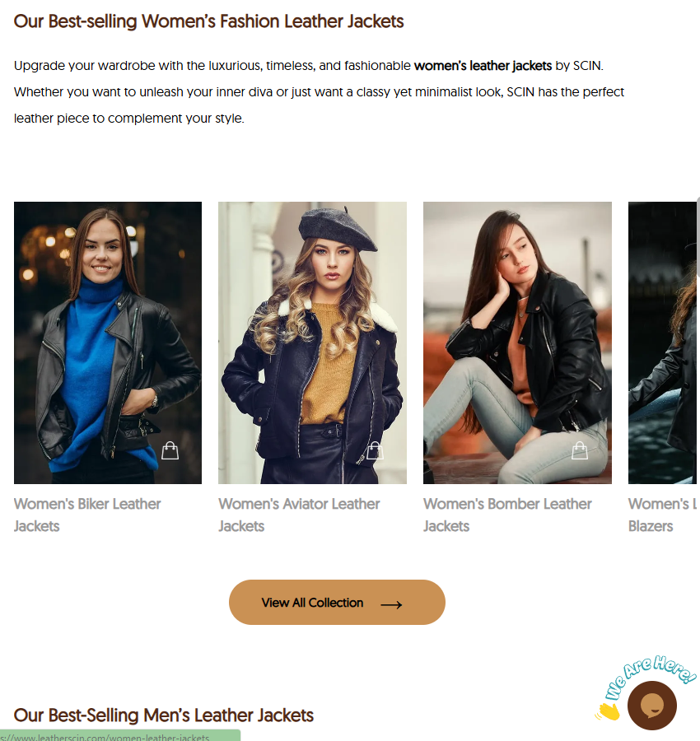Click 'Our Best-selling Women's Fashion Leather Jackets' heading
Viewport: 700px width, 741px height.
click(208, 21)
